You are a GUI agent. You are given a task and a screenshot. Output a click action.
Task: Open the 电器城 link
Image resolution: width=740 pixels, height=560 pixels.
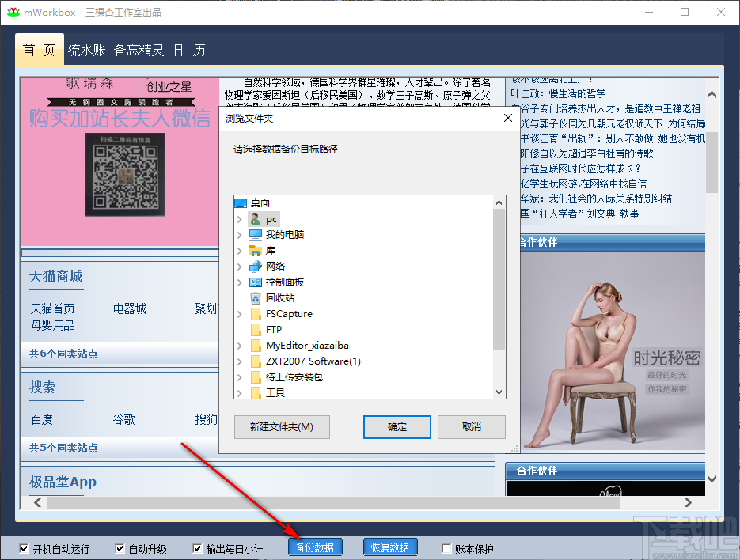[129, 309]
